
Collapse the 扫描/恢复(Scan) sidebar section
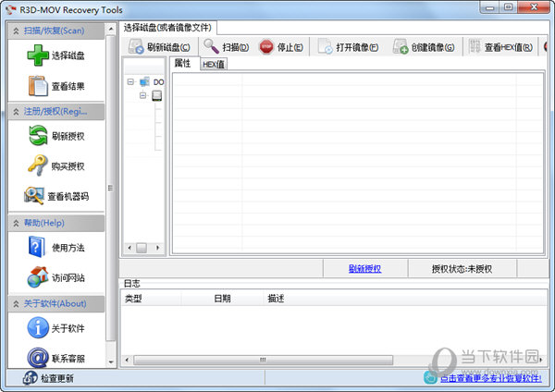pos(16,31)
